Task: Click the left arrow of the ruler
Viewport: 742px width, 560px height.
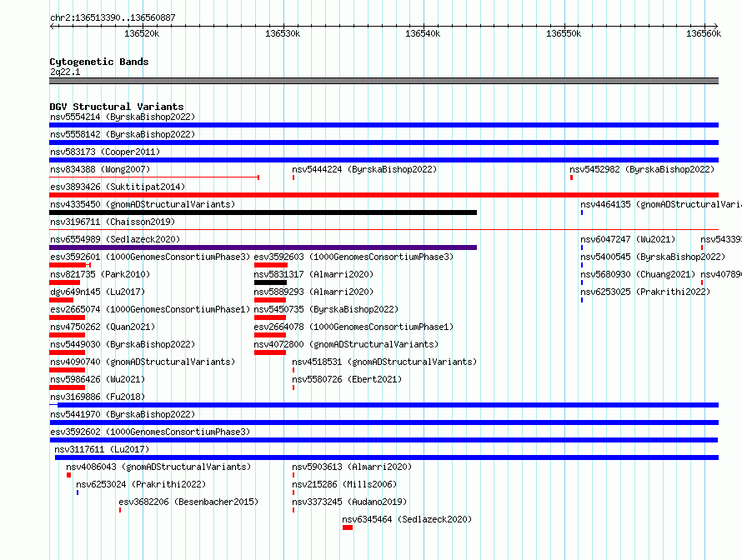Action: 52,26
